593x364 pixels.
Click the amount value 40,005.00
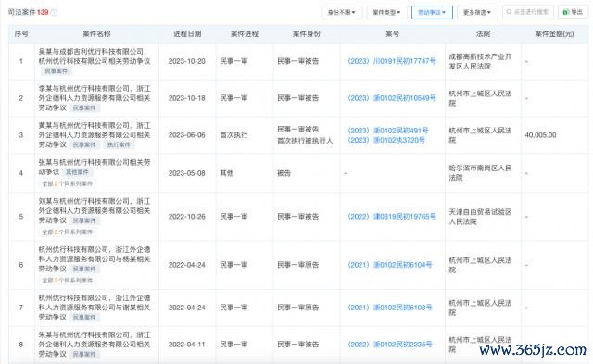pyautogui.click(x=540, y=135)
